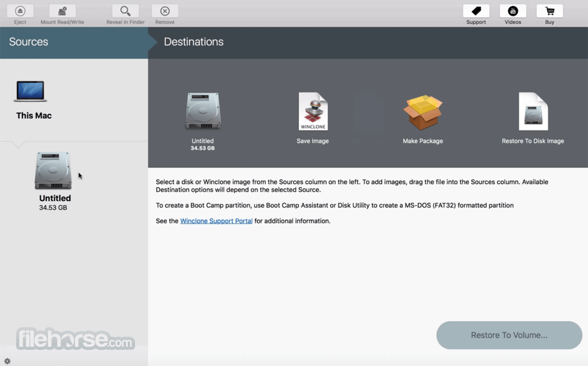Image resolution: width=588 pixels, height=366 pixels.
Task: Click the Restore To Disk Image label
Action: 533,141
